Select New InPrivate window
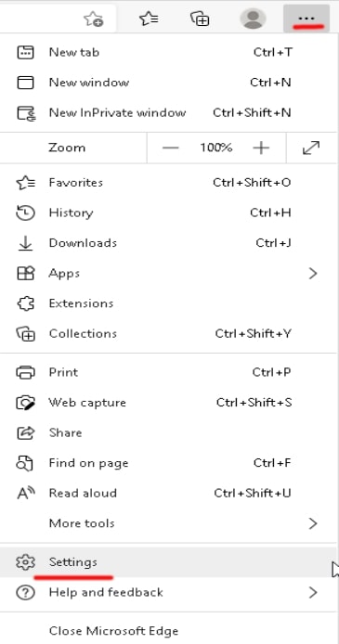This screenshot has height=644, width=339. coord(168,112)
